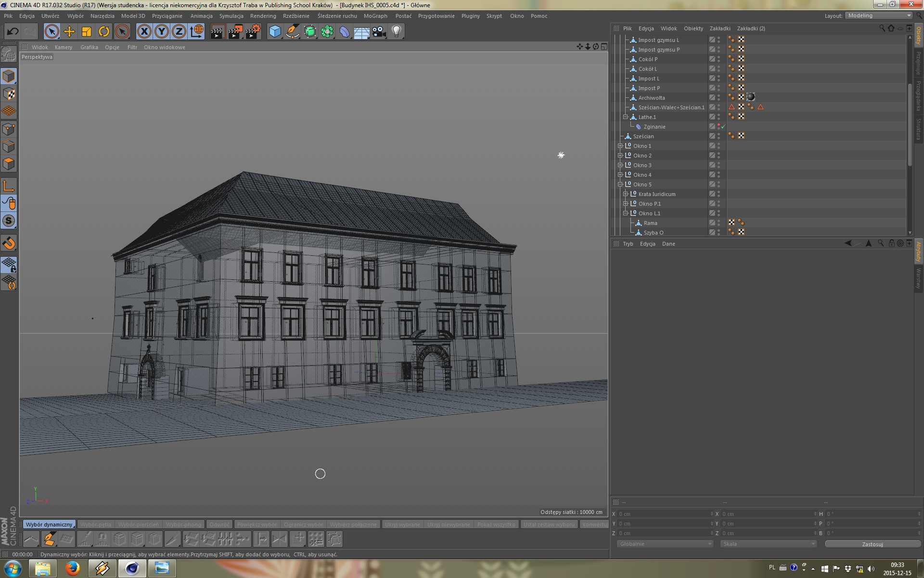924x578 pixels.
Task: Add a light object
Action: pyautogui.click(x=397, y=32)
